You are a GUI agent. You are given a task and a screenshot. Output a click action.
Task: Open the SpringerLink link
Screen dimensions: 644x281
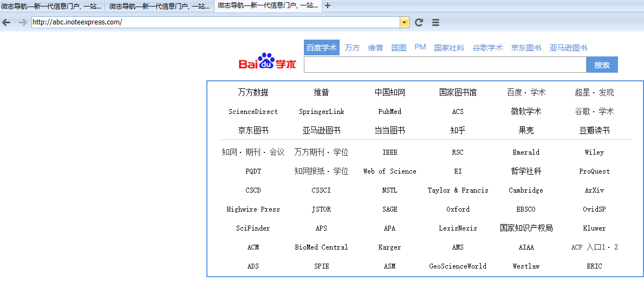click(x=322, y=112)
